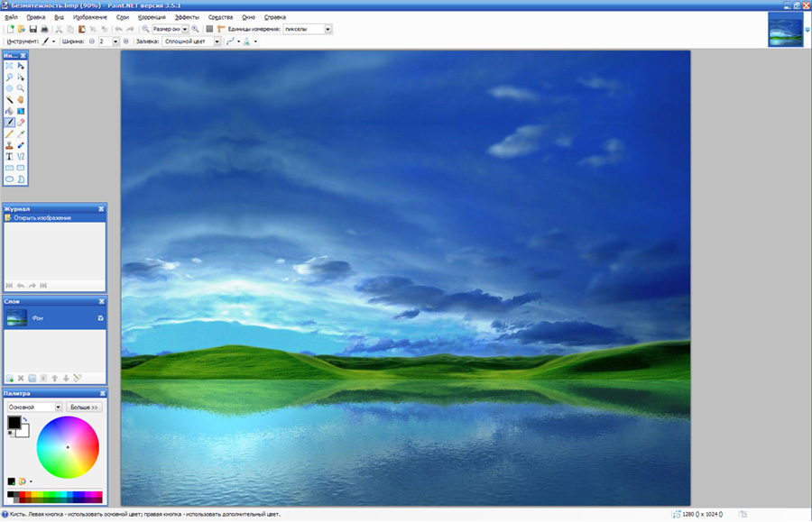Click the primary black color swatch
812x522 pixels.
(x=14, y=422)
